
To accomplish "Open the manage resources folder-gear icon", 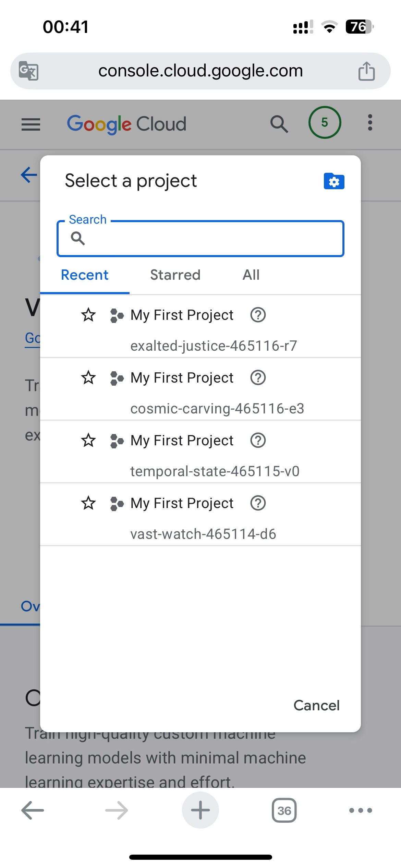I will pos(334,181).
